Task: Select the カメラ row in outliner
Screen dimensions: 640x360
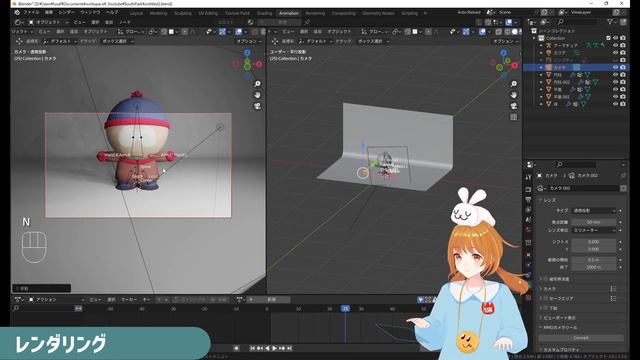Action: (576, 67)
